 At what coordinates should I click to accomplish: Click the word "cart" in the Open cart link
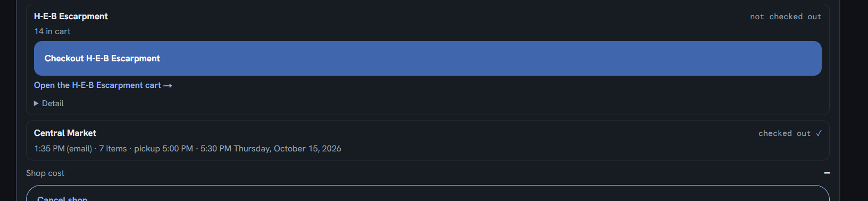click(x=153, y=85)
